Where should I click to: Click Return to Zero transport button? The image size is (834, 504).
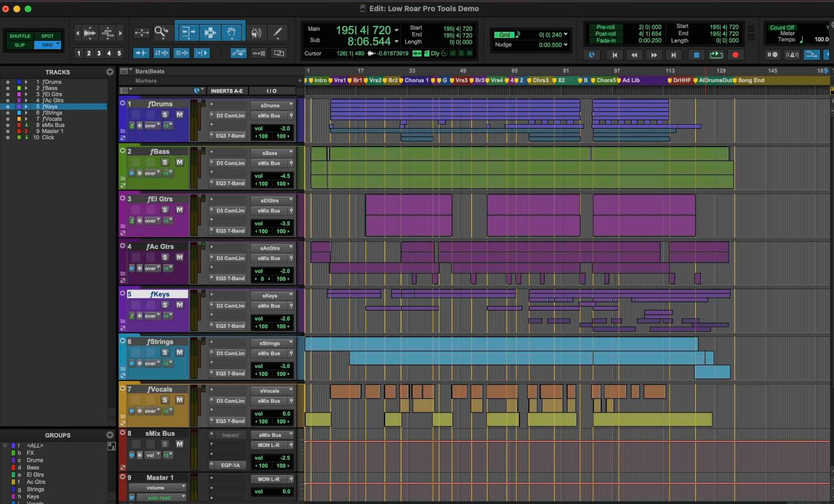click(x=614, y=55)
